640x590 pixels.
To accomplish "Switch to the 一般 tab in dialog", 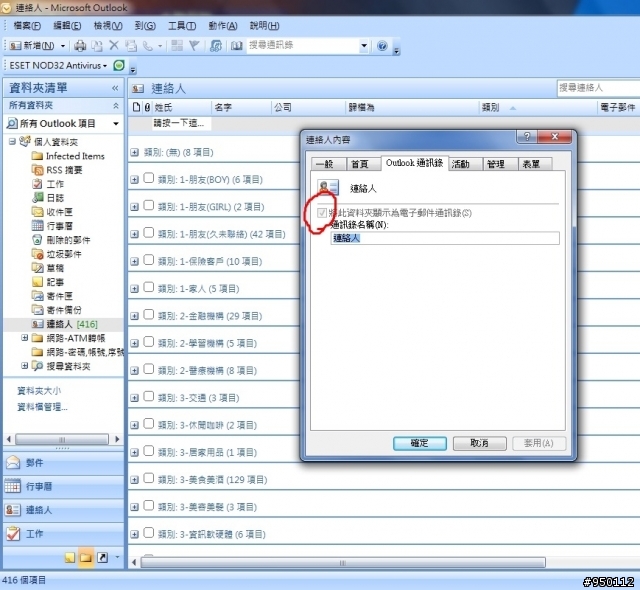I will (328, 164).
